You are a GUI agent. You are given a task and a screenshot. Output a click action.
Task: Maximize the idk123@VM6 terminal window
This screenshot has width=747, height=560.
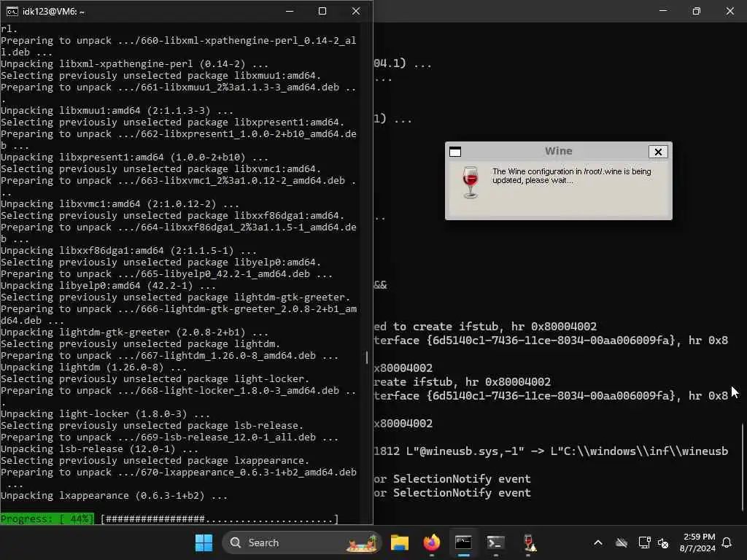(x=322, y=11)
